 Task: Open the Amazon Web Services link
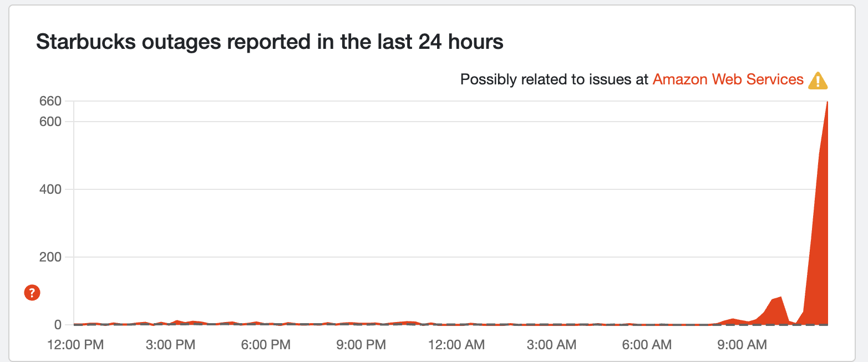(728, 79)
